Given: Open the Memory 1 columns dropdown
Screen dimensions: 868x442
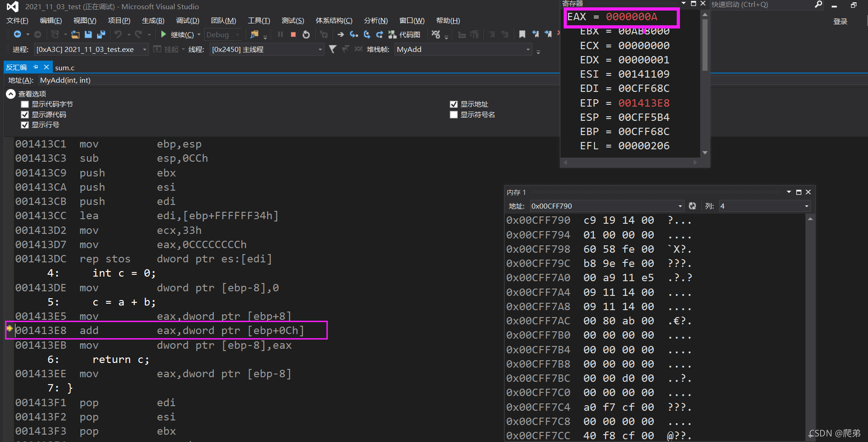Looking at the screenshot, I should tap(806, 206).
